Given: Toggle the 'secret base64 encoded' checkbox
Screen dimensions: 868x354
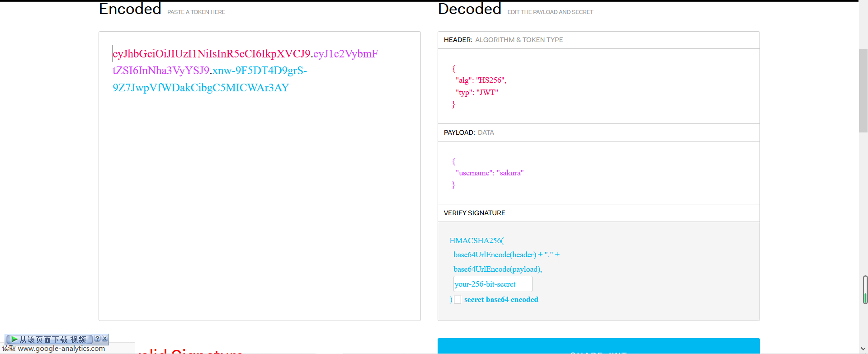Looking at the screenshot, I should click(458, 300).
